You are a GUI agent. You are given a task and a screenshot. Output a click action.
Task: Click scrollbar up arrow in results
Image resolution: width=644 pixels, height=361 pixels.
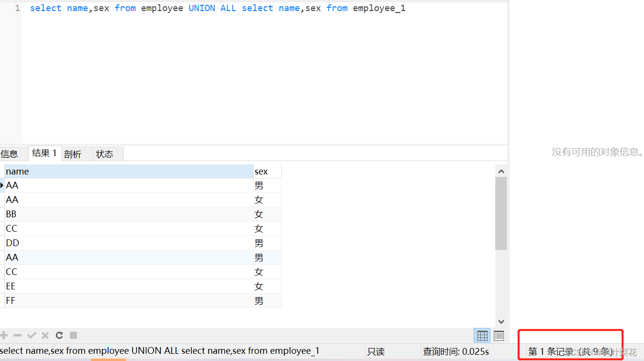[501, 171]
